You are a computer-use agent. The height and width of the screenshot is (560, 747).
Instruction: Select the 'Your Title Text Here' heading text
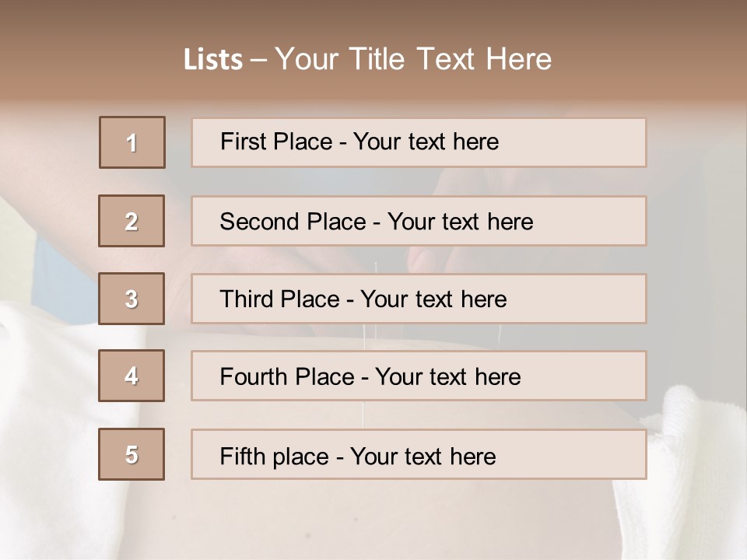point(413,59)
